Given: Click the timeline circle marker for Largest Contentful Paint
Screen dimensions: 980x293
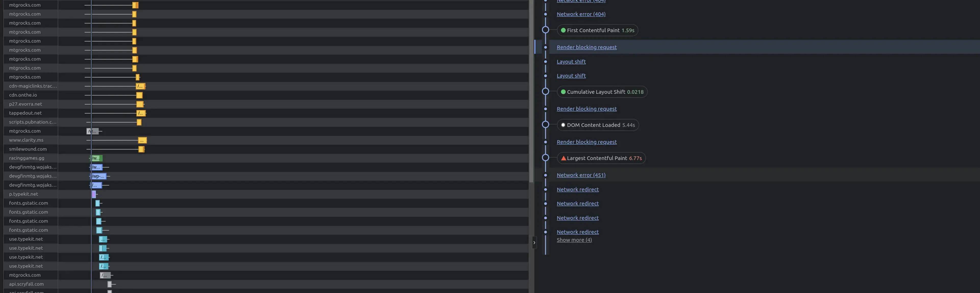Looking at the screenshot, I should pyautogui.click(x=545, y=158).
